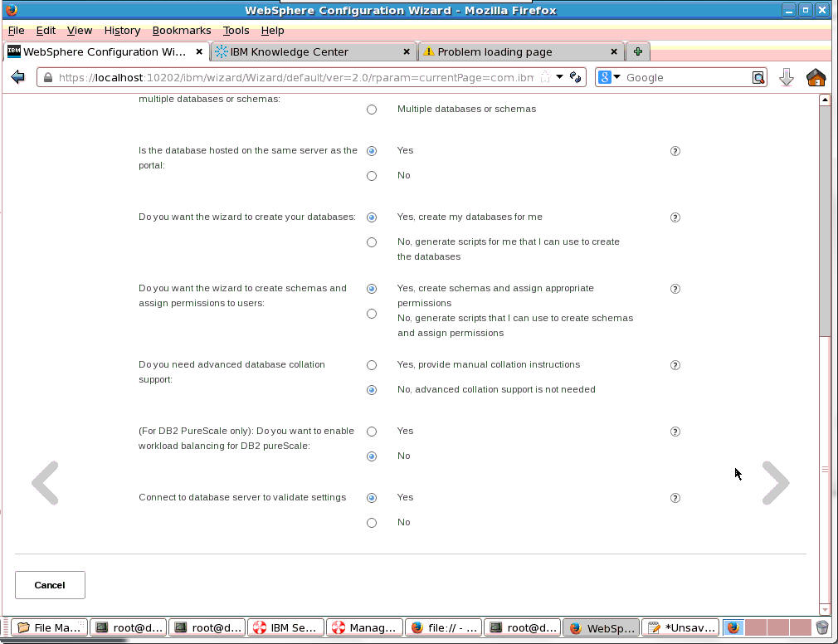Click the Firefox icon in the system tray
Screen dimensions: 838x644
[733, 627]
